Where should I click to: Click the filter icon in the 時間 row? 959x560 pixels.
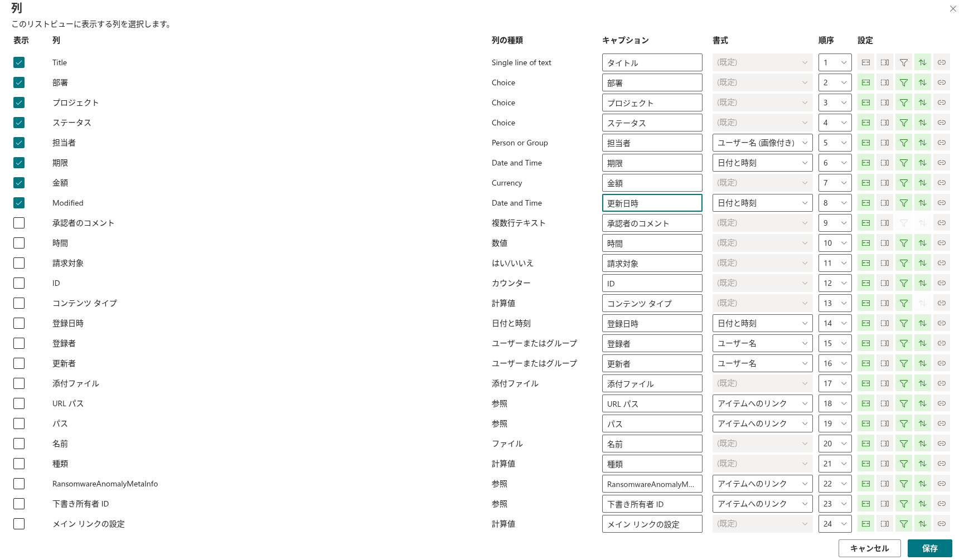(x=904, y=243)
